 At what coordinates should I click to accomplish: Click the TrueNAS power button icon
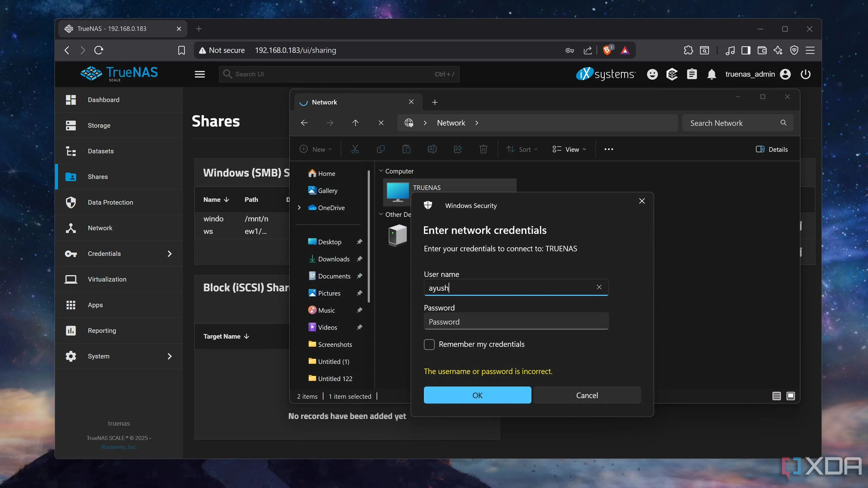805,74
